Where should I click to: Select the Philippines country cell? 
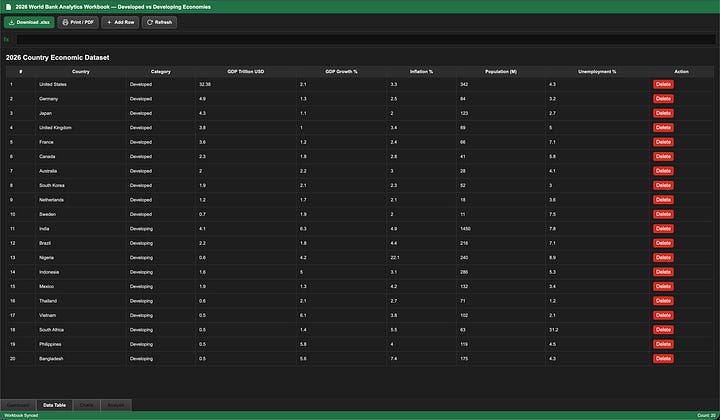(x=81, y=344)
